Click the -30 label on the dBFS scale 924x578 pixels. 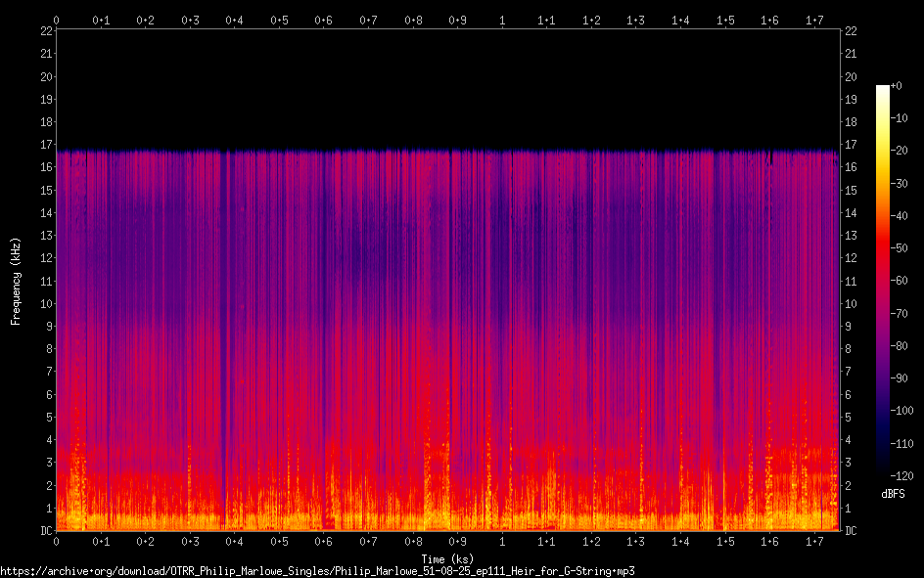(902, 184)
